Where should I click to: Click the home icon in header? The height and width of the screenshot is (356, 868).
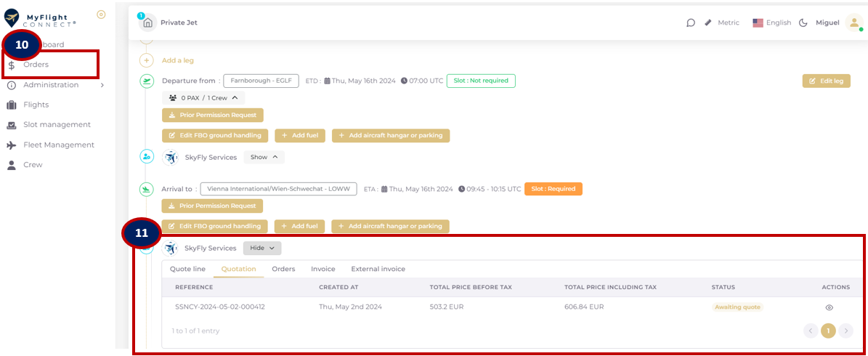(148, 23)
